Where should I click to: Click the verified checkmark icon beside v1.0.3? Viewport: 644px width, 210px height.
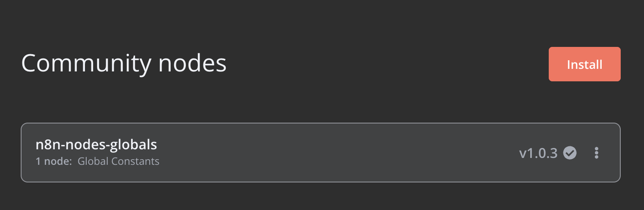(x=570, y=153)
